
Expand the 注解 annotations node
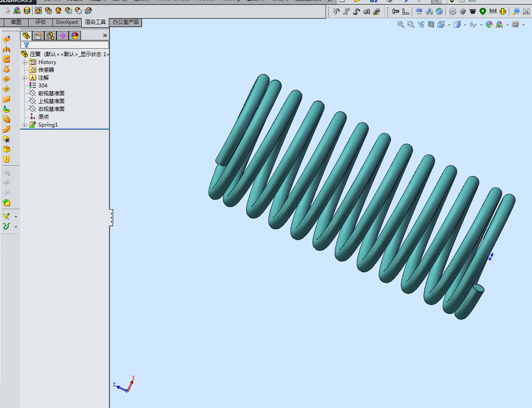pyautogui.click(x=25, y=78)
